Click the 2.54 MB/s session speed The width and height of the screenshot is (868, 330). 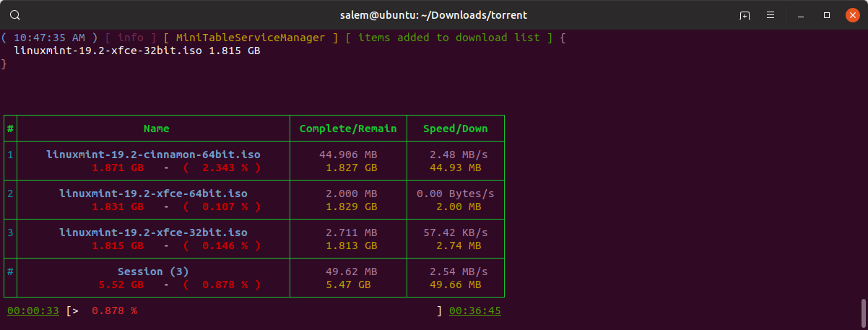459,272
